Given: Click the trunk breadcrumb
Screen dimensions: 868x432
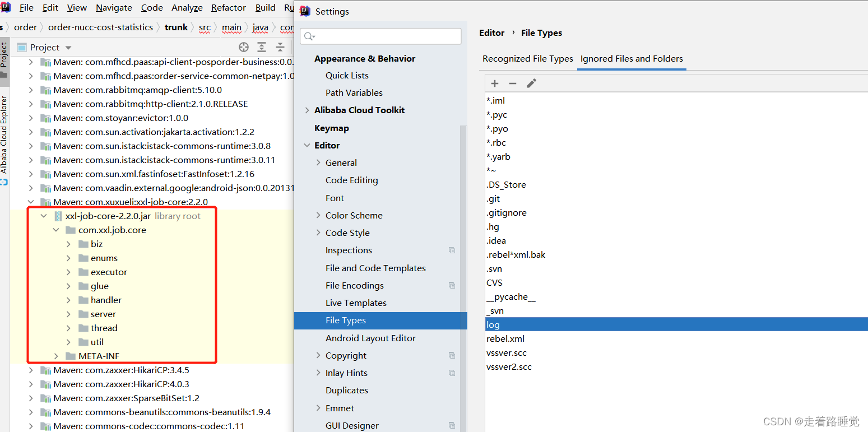Looking at the screenshot, I should click(176, 27).
